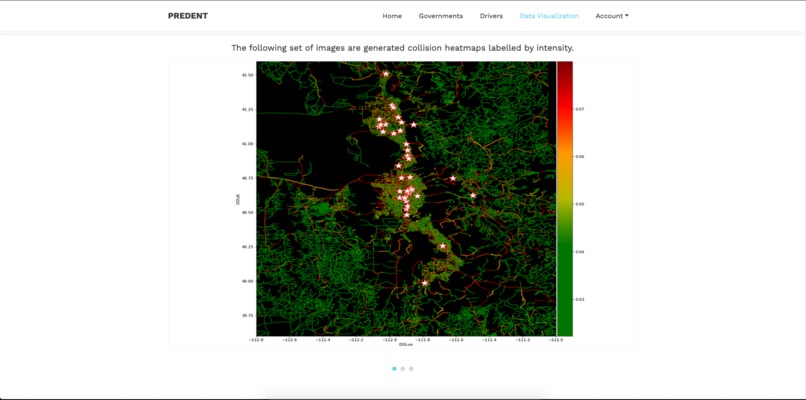Click the -112.8 longitude axis label
Image resolution: width=806 pixels, height=400 pixels.
pyautogui.click(x=256, y=340)
